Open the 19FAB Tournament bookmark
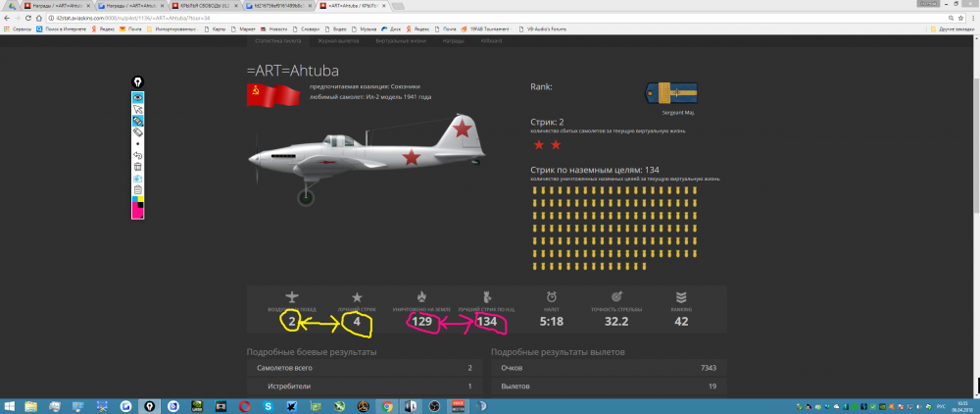980x414 pixels. tap(486, 28)
